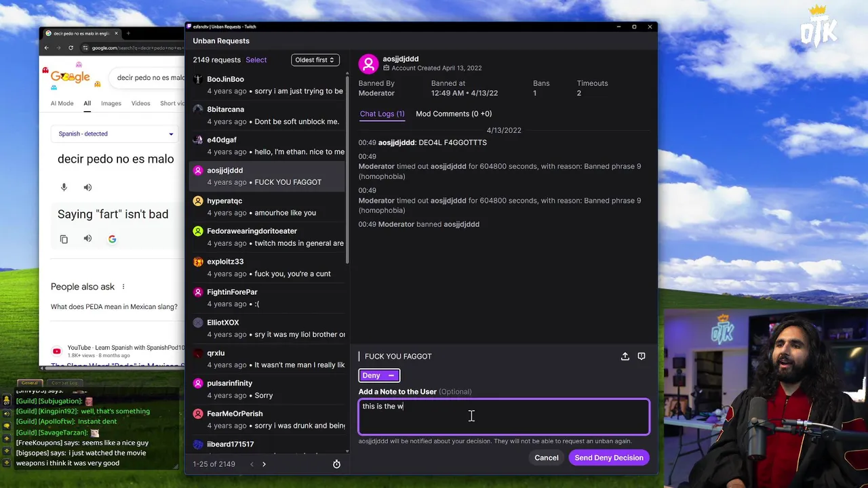This screenshot has width=868, height=488.
Task: Click the forward arrow in Chrome
Action: point(58,47)
